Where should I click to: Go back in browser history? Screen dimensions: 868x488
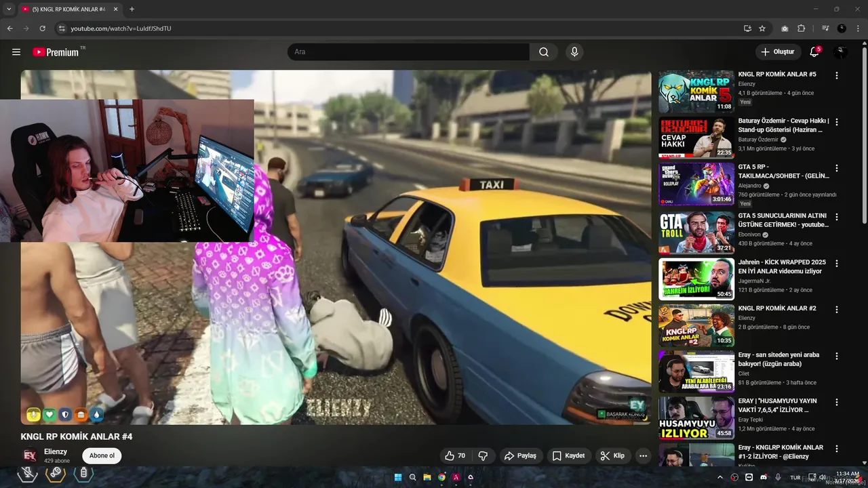pyautogui.click(x=9, y=28)
